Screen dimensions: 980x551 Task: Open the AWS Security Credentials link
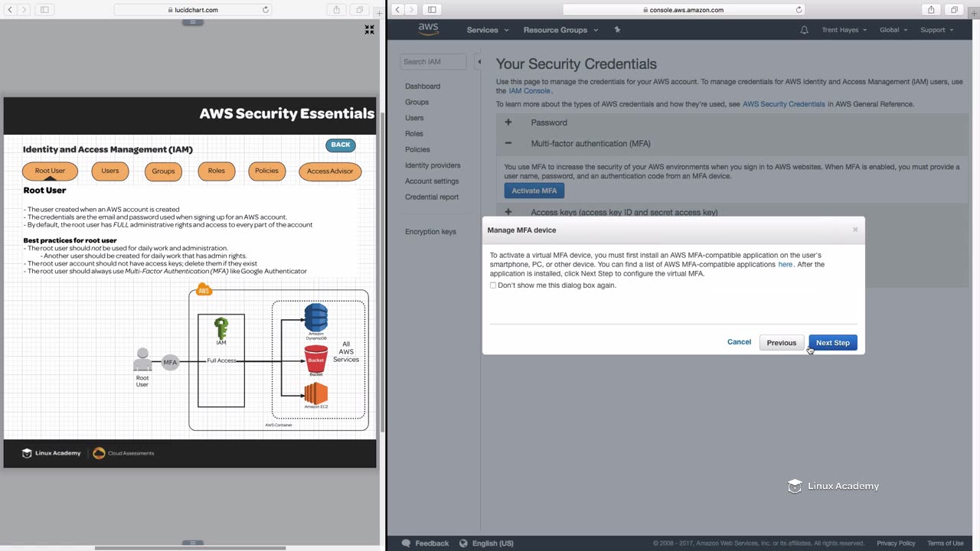tap(784, 104)
